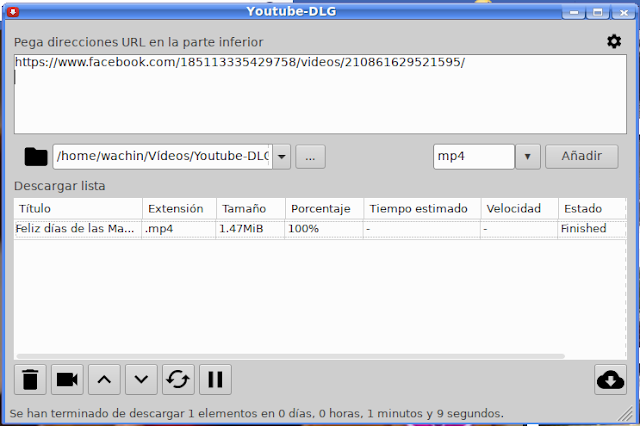Click the Estado column header
Viewport: 640px width, 426px height.
(x=592, y=209)
